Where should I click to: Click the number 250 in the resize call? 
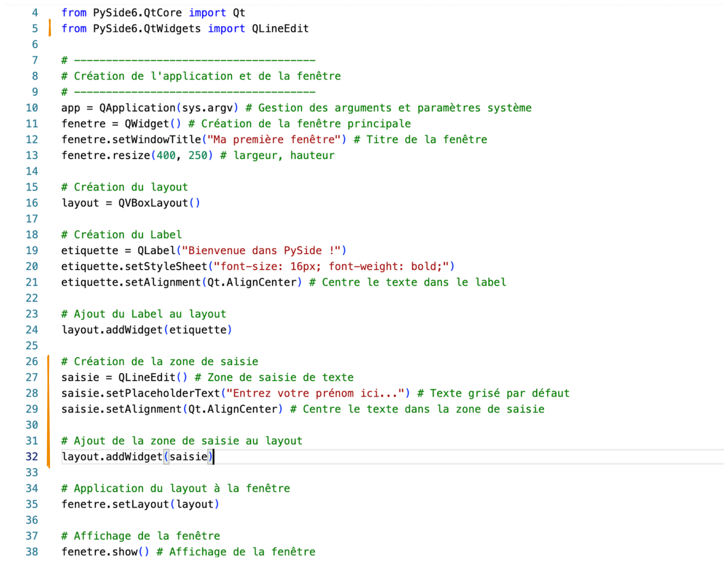198,155
